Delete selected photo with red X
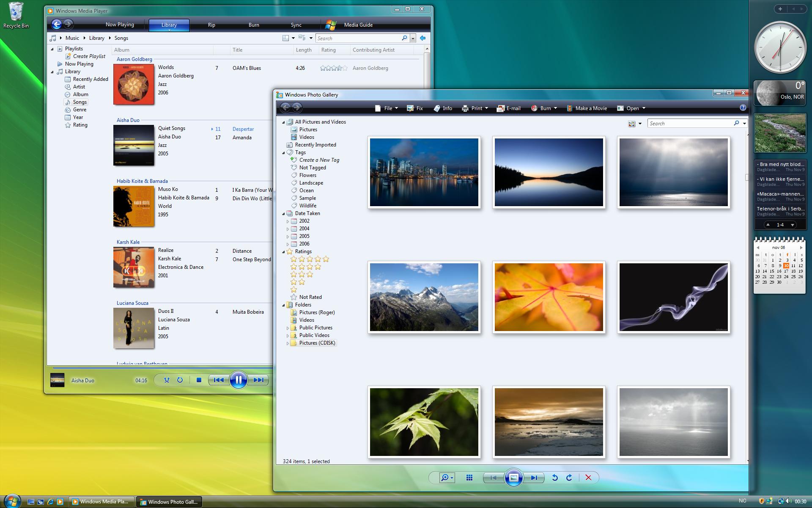The image size is (812, 508). (588, 478)
